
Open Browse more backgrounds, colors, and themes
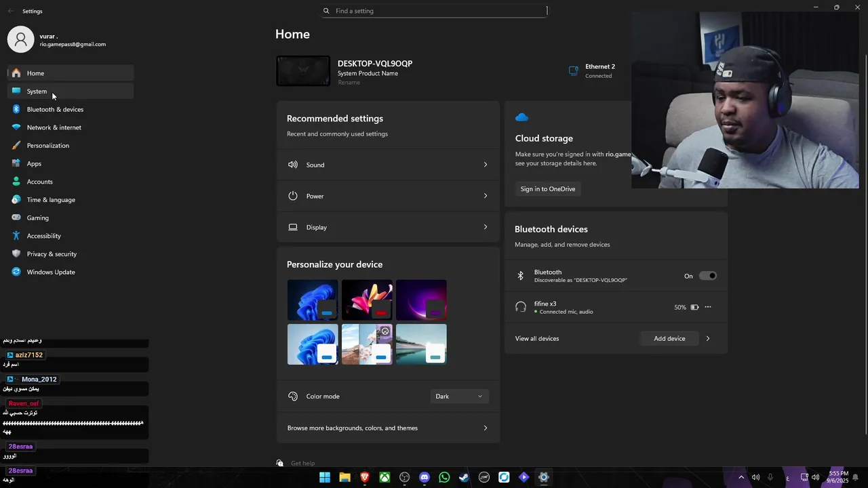click(x=388, y=428)
